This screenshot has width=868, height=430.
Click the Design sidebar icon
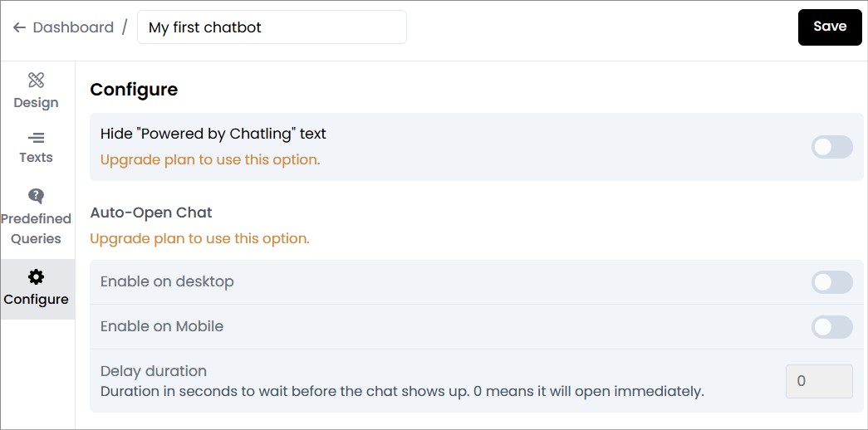point(36,81)
